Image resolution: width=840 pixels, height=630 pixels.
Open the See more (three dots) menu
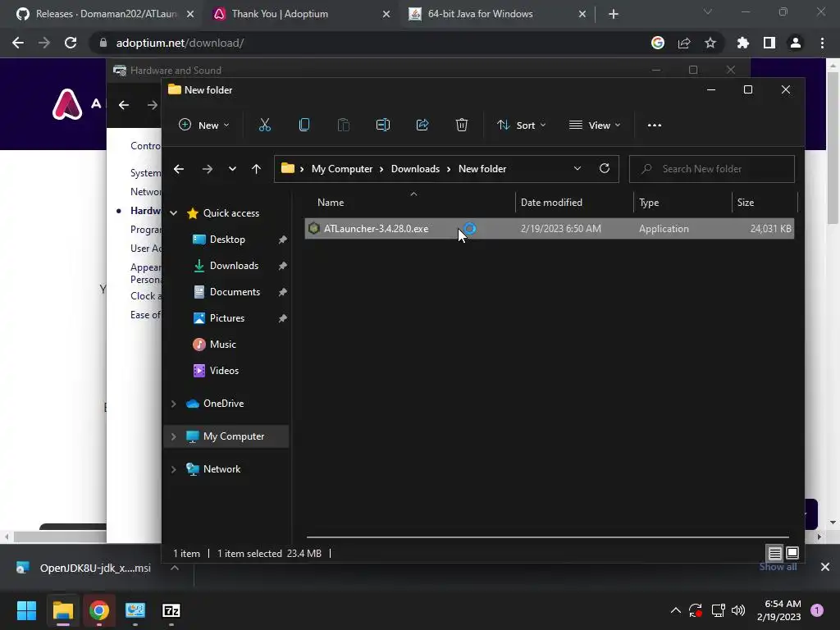pos(654,126)
